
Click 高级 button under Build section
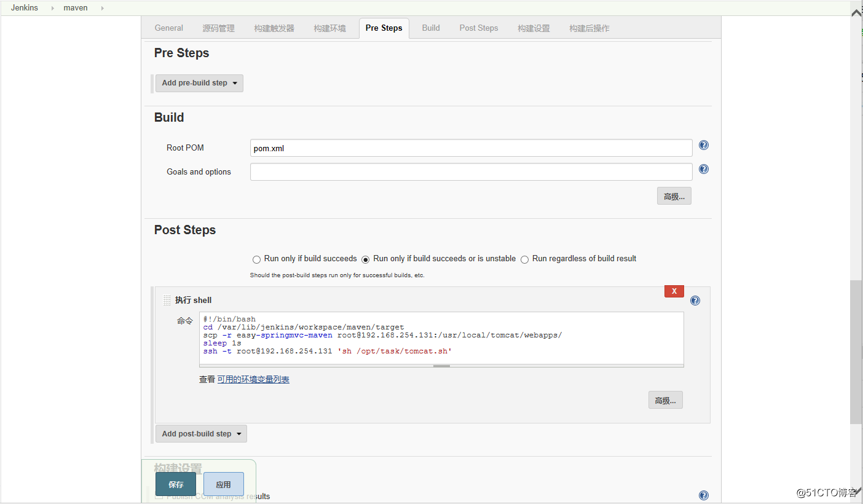[x=674, y=196]
